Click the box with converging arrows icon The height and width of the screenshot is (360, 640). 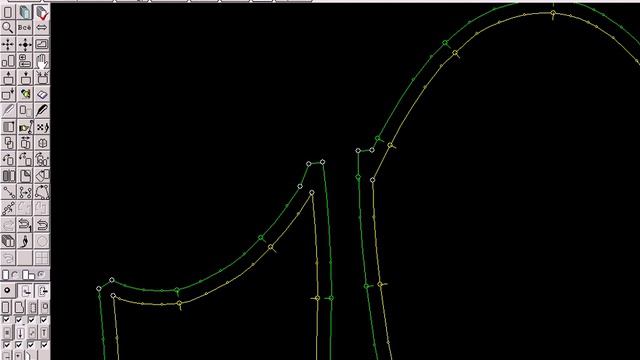[x=42, y=78]
